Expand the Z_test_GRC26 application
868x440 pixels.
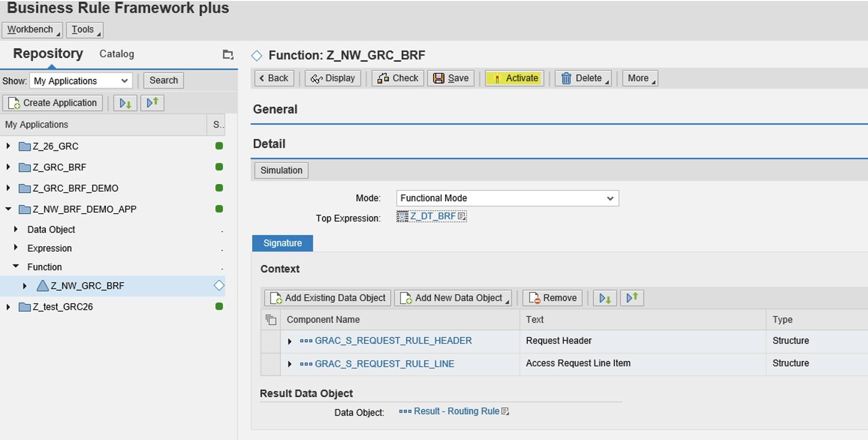pos(8,307)
